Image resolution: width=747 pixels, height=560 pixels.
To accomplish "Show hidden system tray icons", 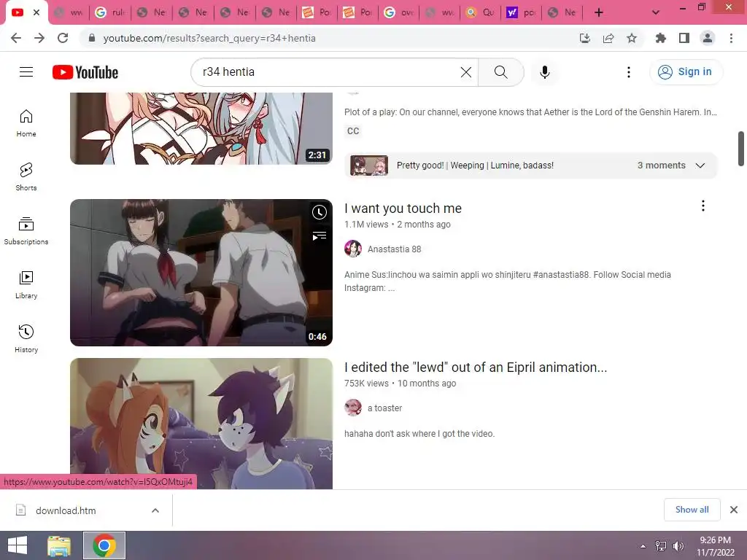I will (643, 546).
